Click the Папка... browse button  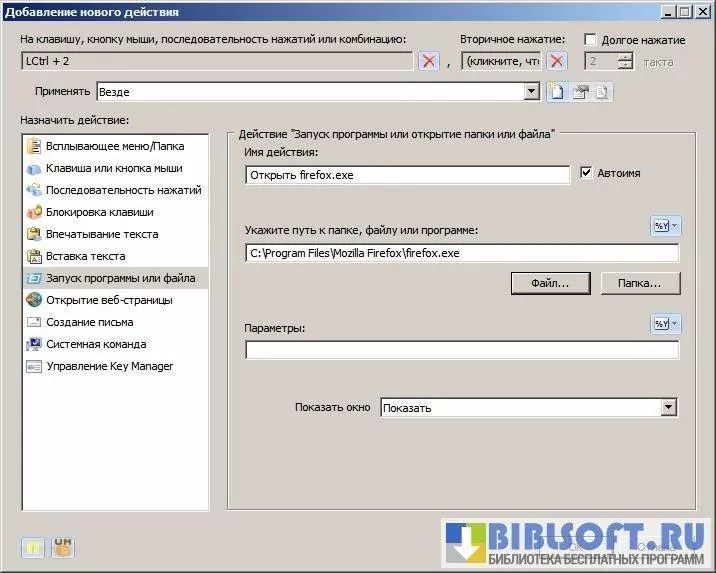640,284
